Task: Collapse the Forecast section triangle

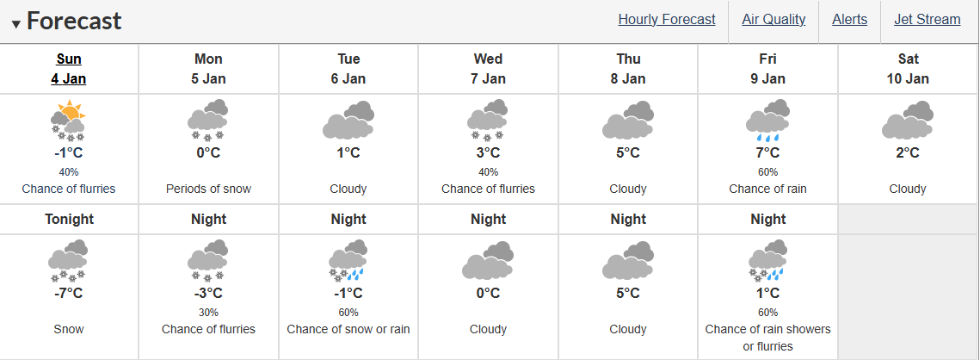Action: [x=16, y=24]
